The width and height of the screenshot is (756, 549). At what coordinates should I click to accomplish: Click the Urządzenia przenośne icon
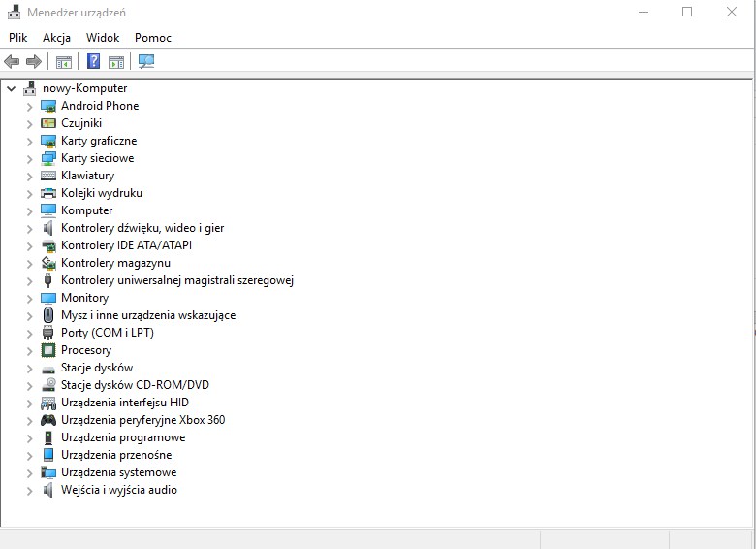click(x=48, y=455)
